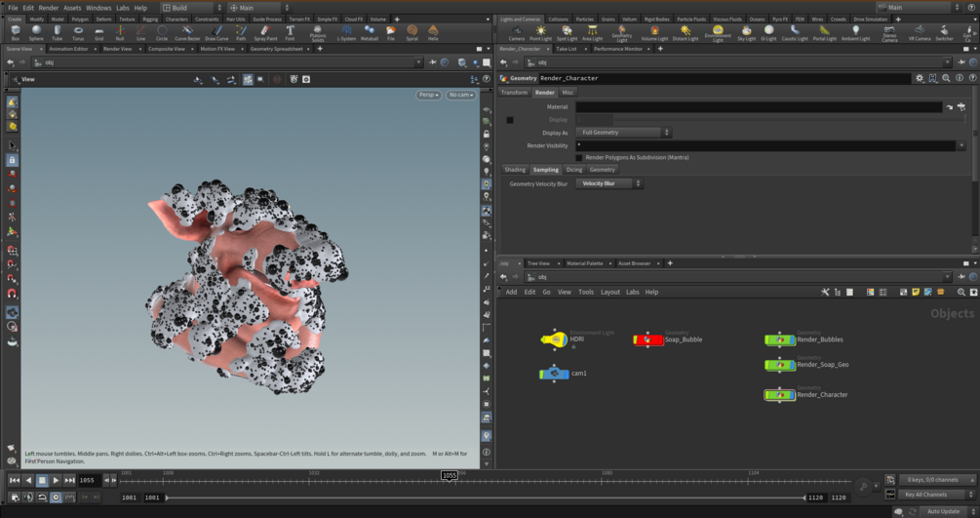The image size is (980, 518).
Task: Create a VR Camera
Action: (919, 32)
